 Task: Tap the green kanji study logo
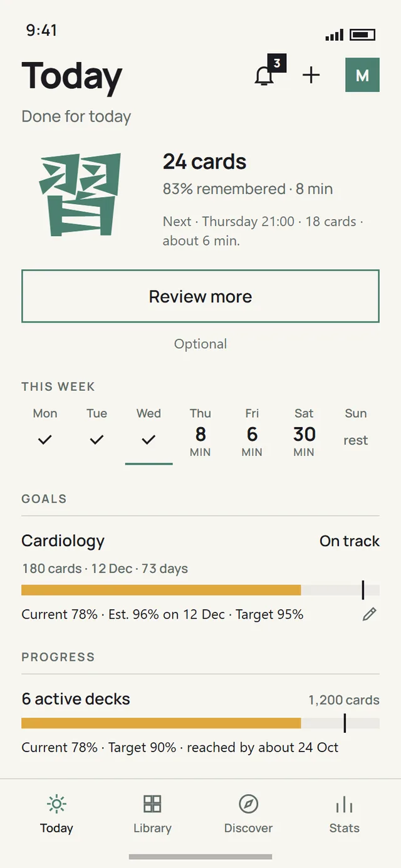pyautogui.click(x=80, y=195)
